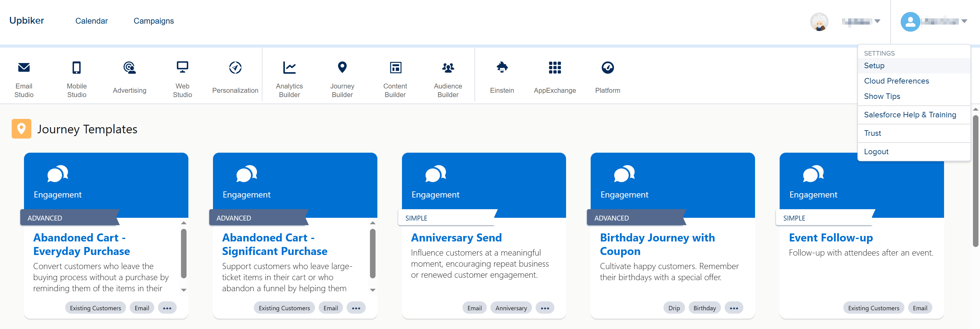This screenshot has width=980, height=329.
Task: Click chat icon on Abandoned Cart Significant card
Action: coord(246,174)
